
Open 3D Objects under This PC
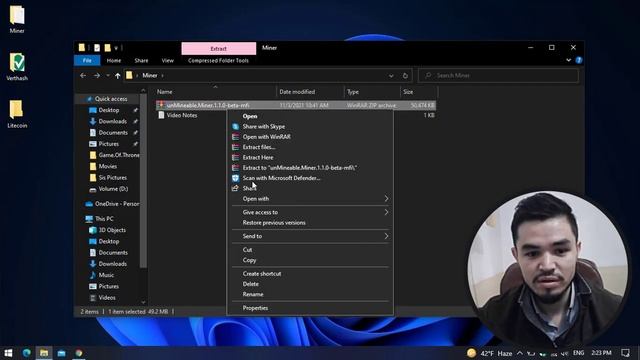112,230
